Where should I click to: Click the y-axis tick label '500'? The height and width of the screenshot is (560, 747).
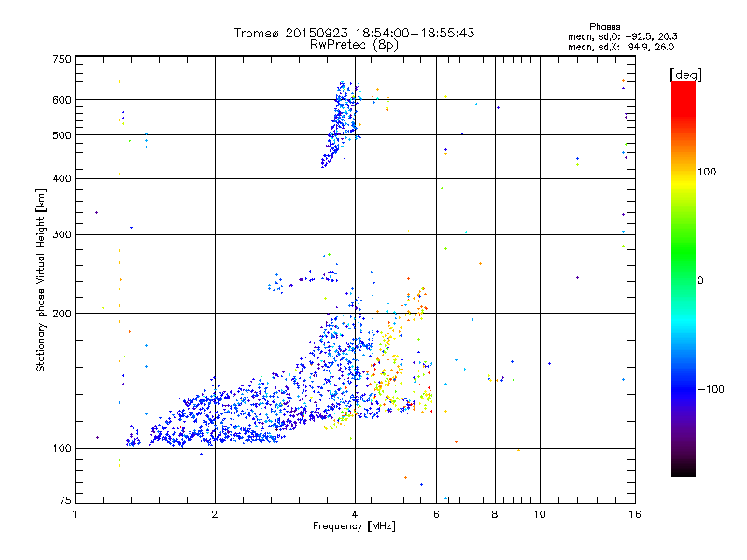click(x=62, y=135)
